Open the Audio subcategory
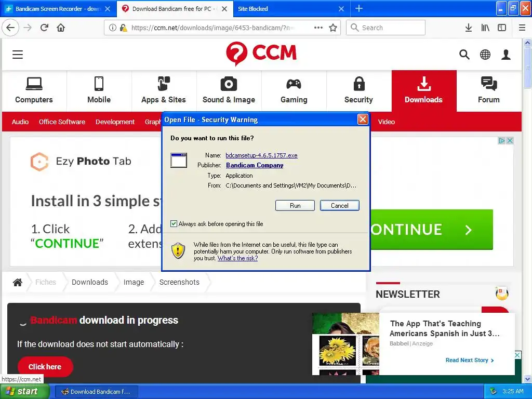The image size is (532, 399). (x=20, y=122)
